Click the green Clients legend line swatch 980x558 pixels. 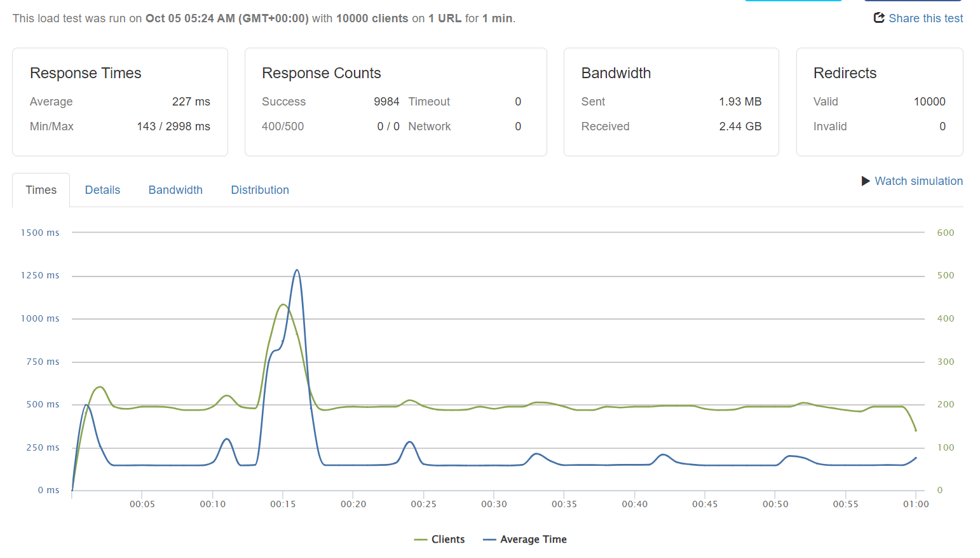[420, 540]
